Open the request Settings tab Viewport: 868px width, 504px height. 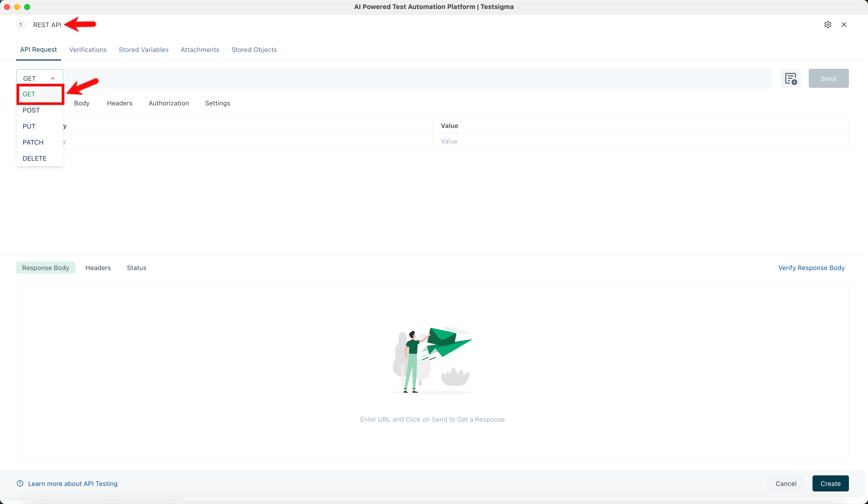[x=218, y=103]
